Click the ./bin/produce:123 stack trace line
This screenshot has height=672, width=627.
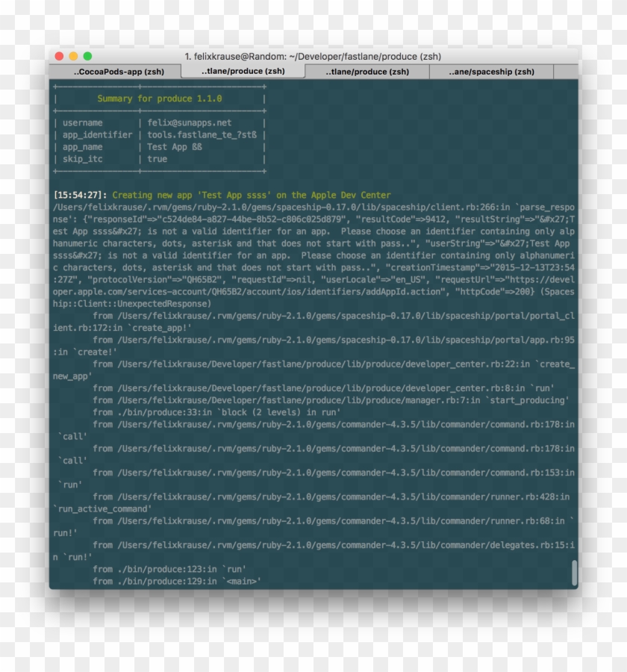pyautogui.click(x=169, y=569)
